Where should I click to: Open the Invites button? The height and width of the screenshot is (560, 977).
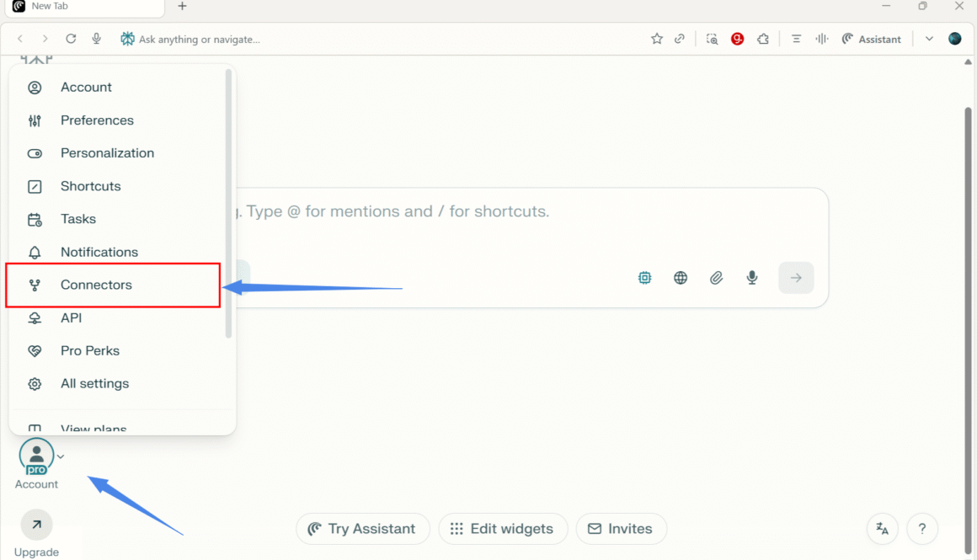[621, 529]
